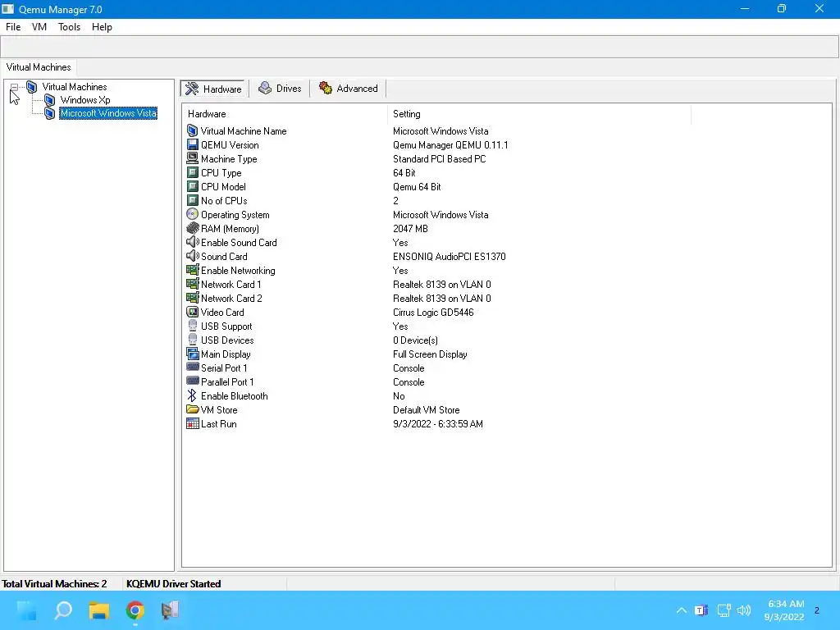Select the Virtual Machines root tree item
This screenshot has height=630, width=840.
click(x=75, y=87)
